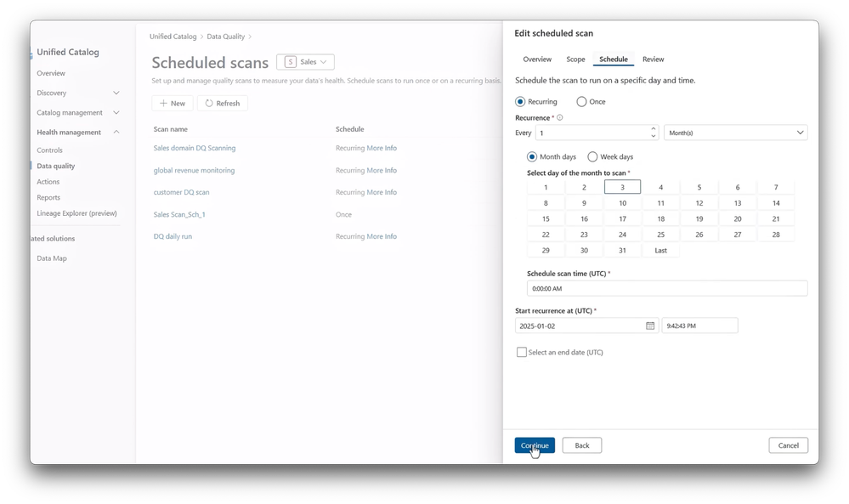
Task: Click More Info for customer DQ scan
Action: 382,192
